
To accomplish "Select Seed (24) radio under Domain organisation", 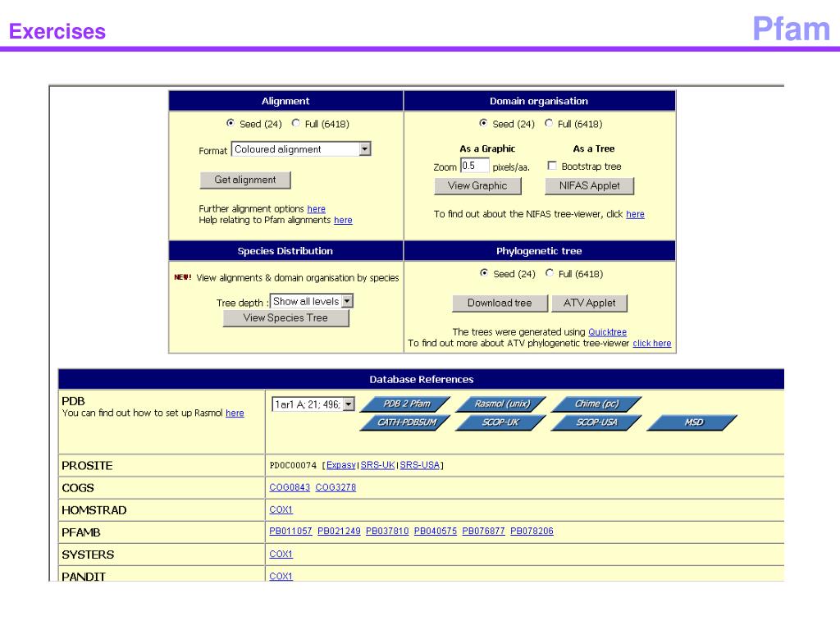I will [483, 123].
